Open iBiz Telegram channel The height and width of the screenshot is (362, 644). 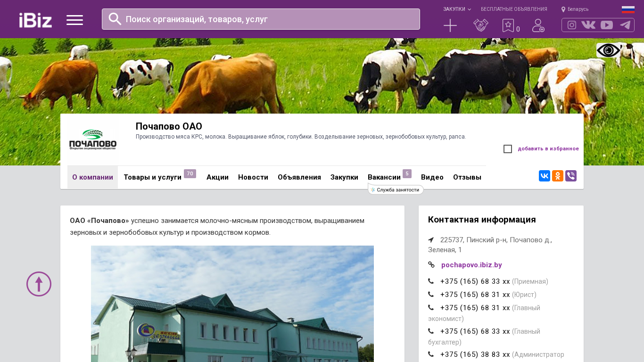tap(625, 25)
